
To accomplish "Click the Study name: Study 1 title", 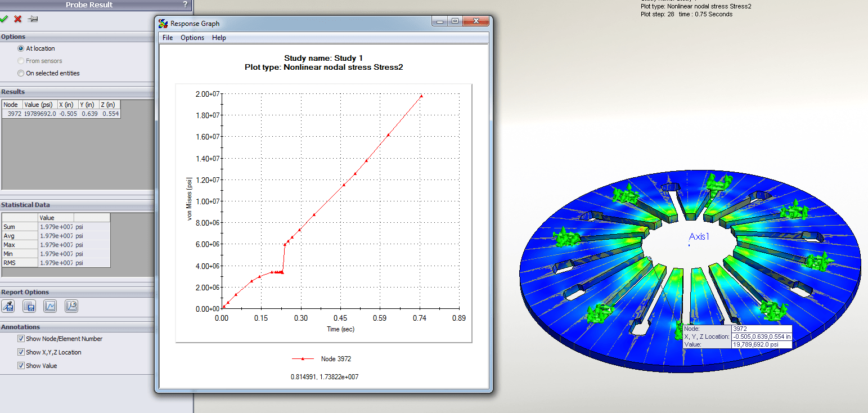I will pyautogui.click(x=323, y=58).
